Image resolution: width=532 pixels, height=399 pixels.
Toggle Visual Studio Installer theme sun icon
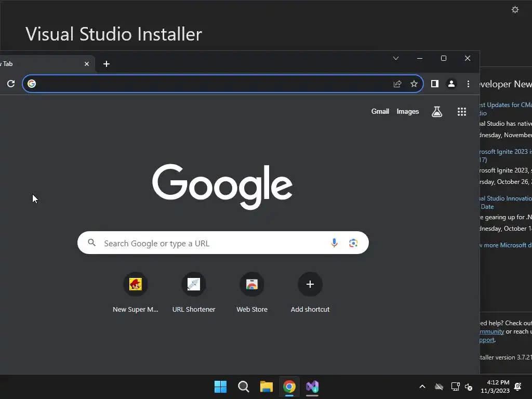[515, 9]
